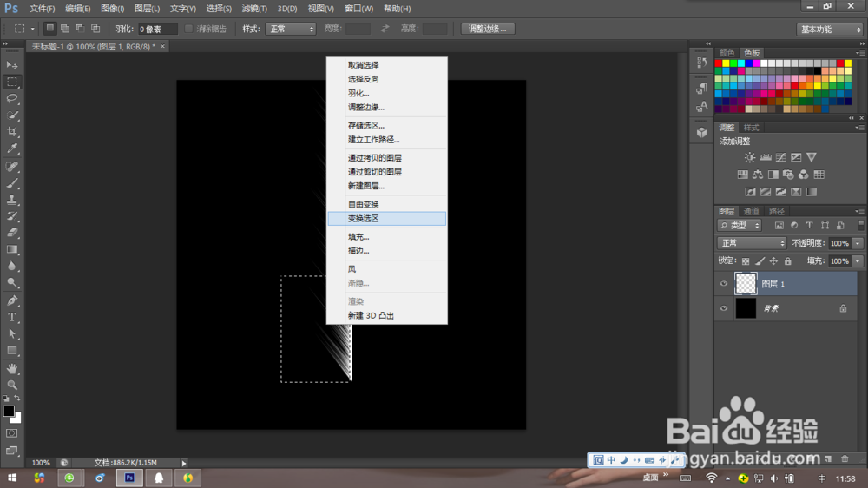Select the Brush tool
Viewport: 868px width, 488px height.
click(x=11, y=183)
